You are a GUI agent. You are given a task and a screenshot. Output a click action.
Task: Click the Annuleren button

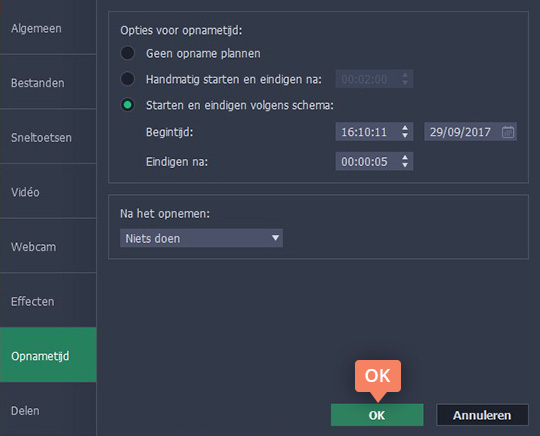coord(482,415)
